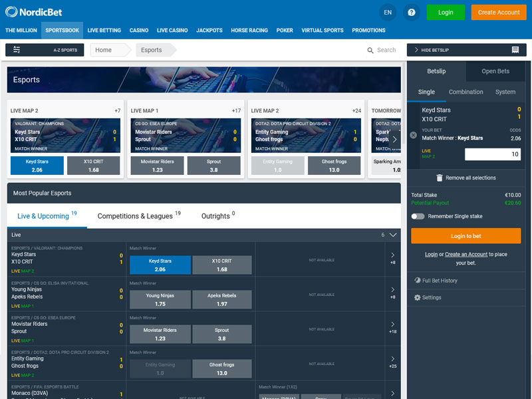This screenshot has width=532, height=399.
Task: Edit the stake input field showing 10
Action: pos(493,154)
